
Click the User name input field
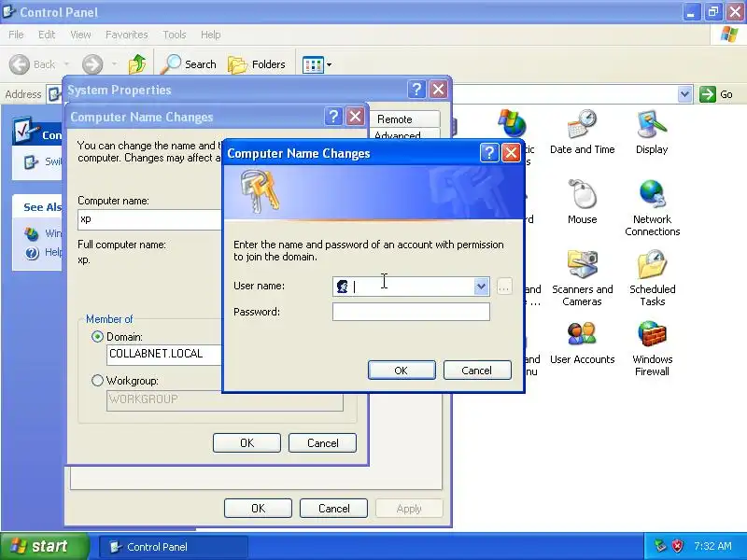(x=411, y=287)
